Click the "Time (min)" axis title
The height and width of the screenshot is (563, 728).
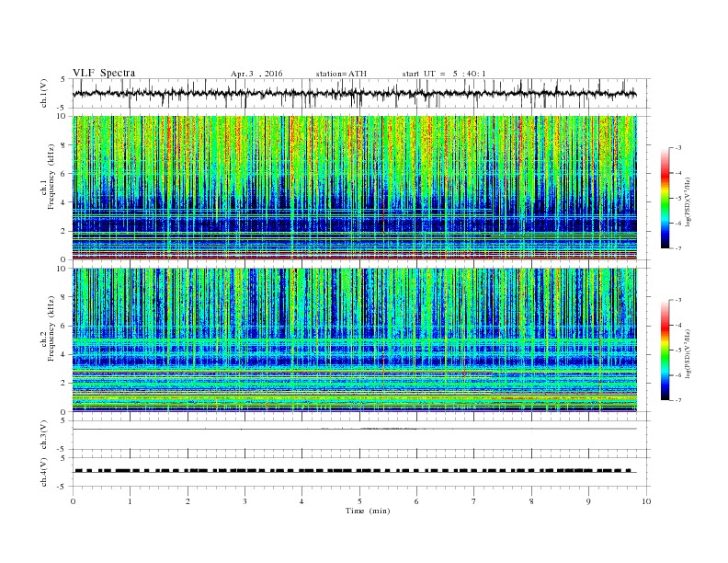(x=368, y=511)
